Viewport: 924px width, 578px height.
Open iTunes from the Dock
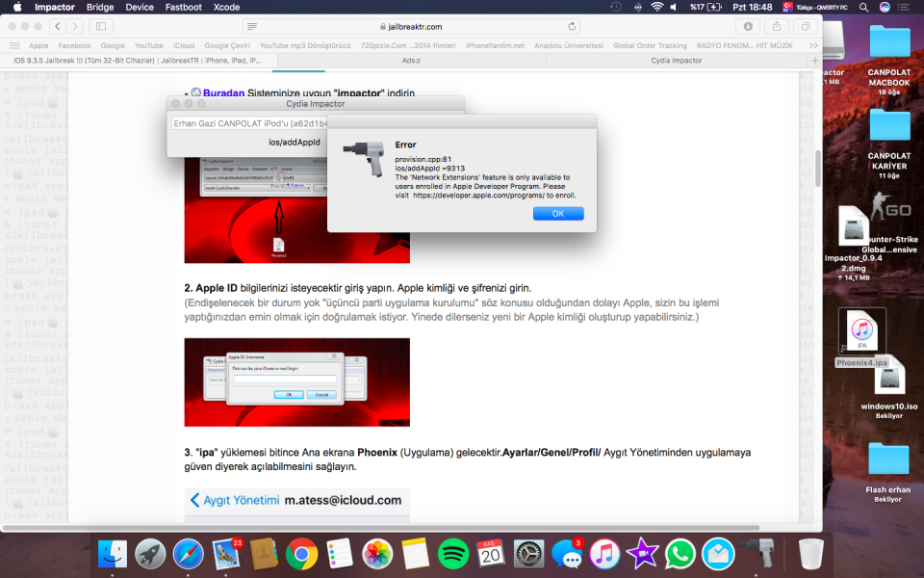point(603,553)
